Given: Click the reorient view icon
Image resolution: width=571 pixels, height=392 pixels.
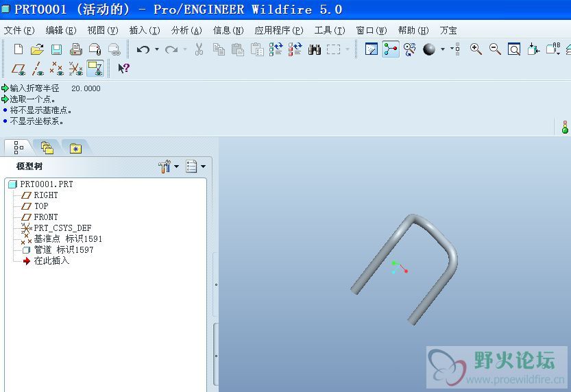Looking at the screenshot, I should pyautogui.click(x=533, y=49).
